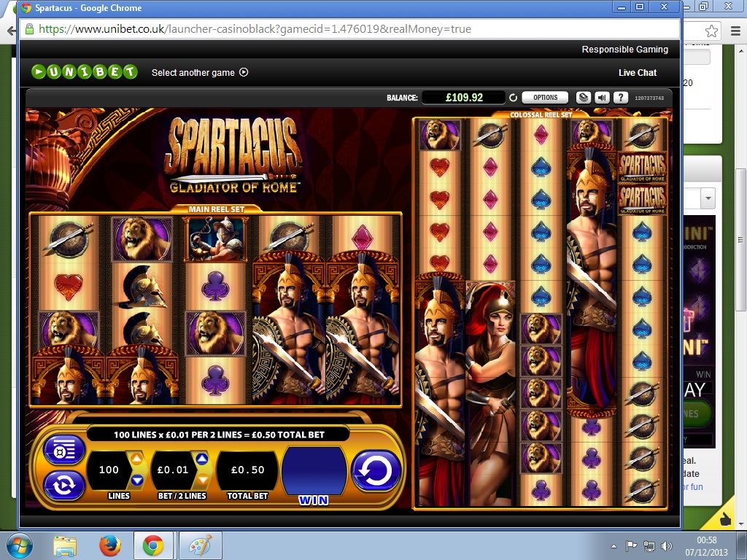Spin the reels with the circular arrow button
The width and height of the screenshot is (747, 560).
[376, 470]
